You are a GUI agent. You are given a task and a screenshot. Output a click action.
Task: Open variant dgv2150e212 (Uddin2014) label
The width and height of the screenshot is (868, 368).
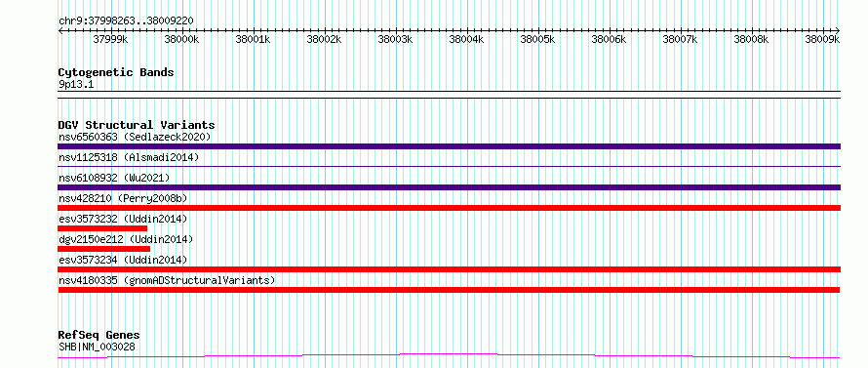click(126, 239)
